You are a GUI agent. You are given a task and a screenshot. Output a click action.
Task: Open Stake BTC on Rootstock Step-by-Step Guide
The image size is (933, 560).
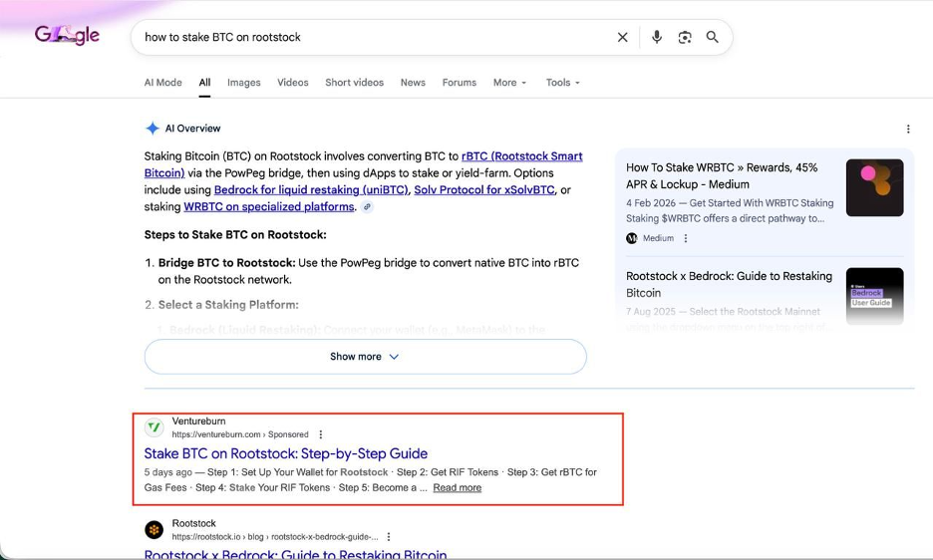coord(286,453)
